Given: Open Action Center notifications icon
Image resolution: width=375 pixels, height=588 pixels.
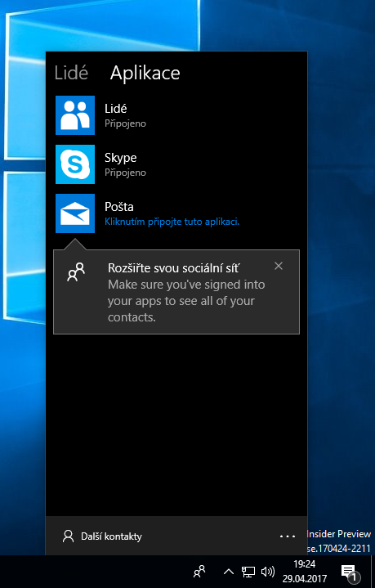Looking at the screenshot, I should tap(350, 572).
